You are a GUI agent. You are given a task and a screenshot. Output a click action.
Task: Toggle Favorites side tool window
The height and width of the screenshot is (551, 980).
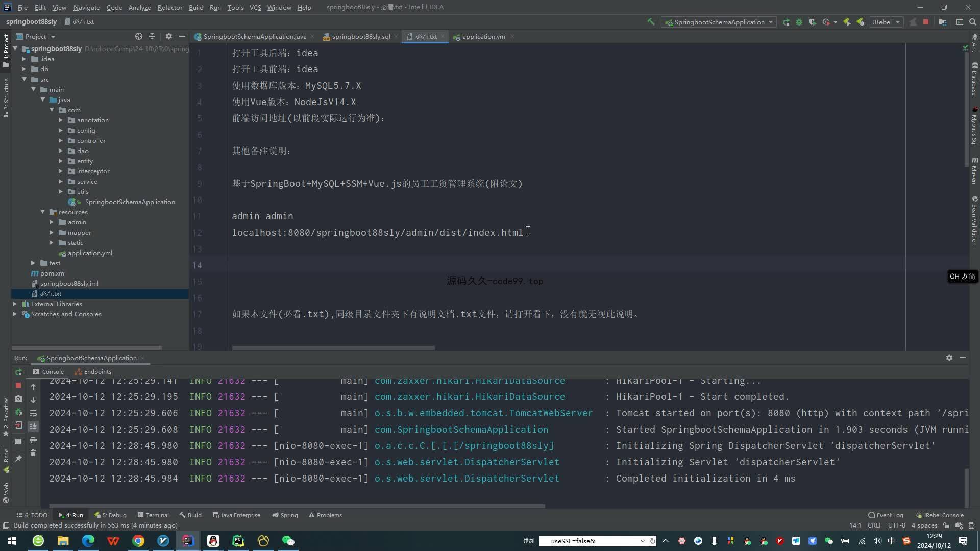pos(6,416)
